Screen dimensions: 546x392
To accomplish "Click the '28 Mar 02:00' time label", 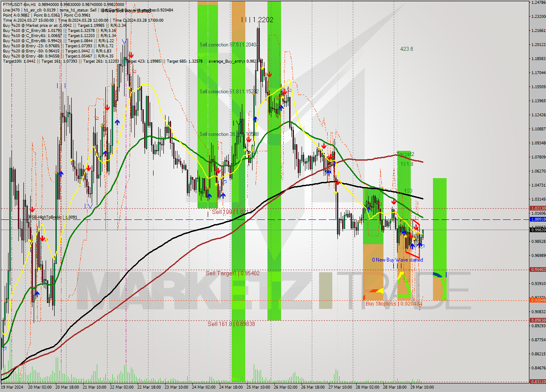I will point(367,387).
